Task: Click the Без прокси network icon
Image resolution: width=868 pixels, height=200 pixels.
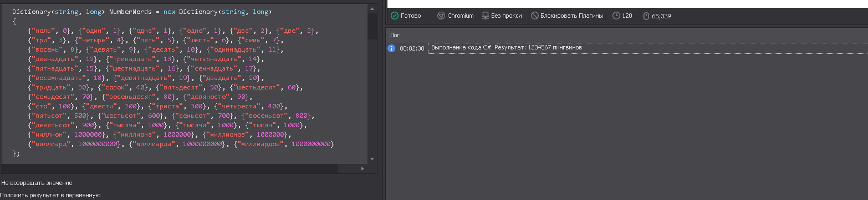Action: pos(485,16)
